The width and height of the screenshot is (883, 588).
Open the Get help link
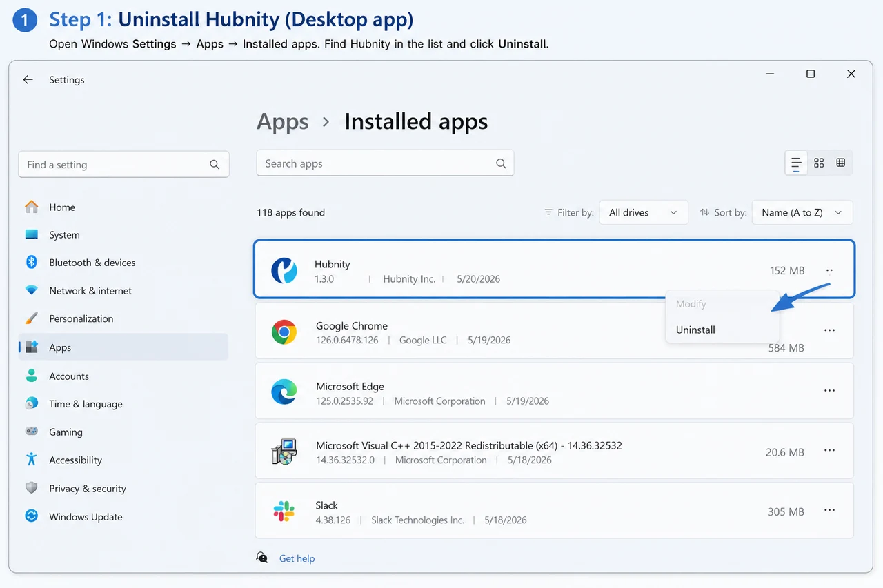pyautogui.click(x=297, y=558)
